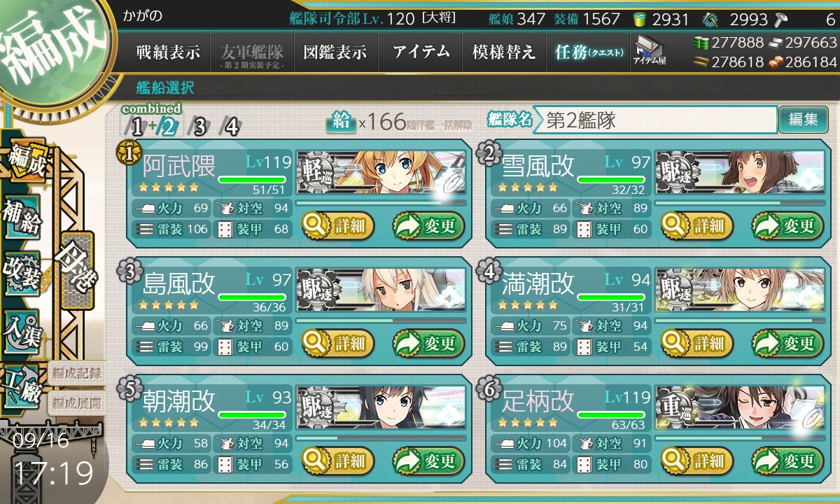Image resolution: width=840 pixels, height=504 pixels.
Task: Open the 図鑑表示 encyclopedia menu
Action: click(x=336, y=52)
